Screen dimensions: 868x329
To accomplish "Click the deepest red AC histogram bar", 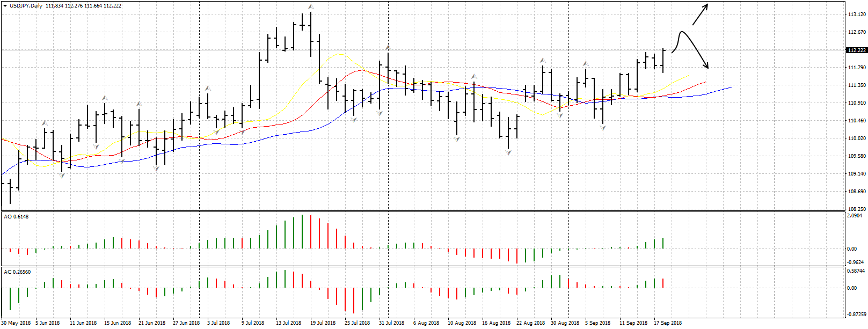I will point(353,301).
